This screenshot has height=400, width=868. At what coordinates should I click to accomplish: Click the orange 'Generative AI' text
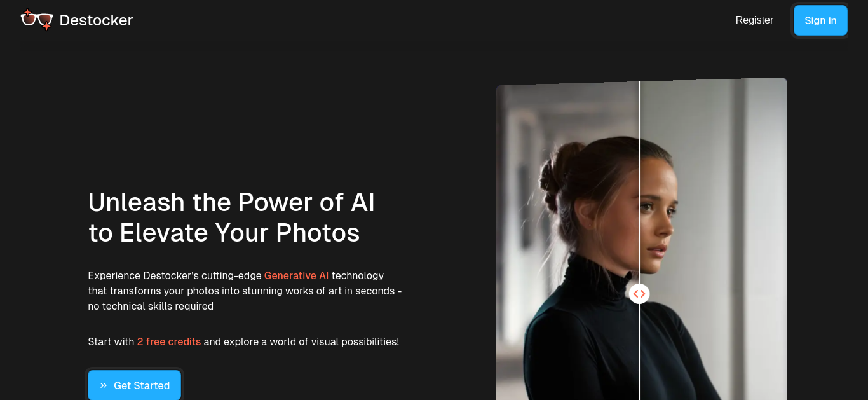pyautogui.click(x=297, y=275)
